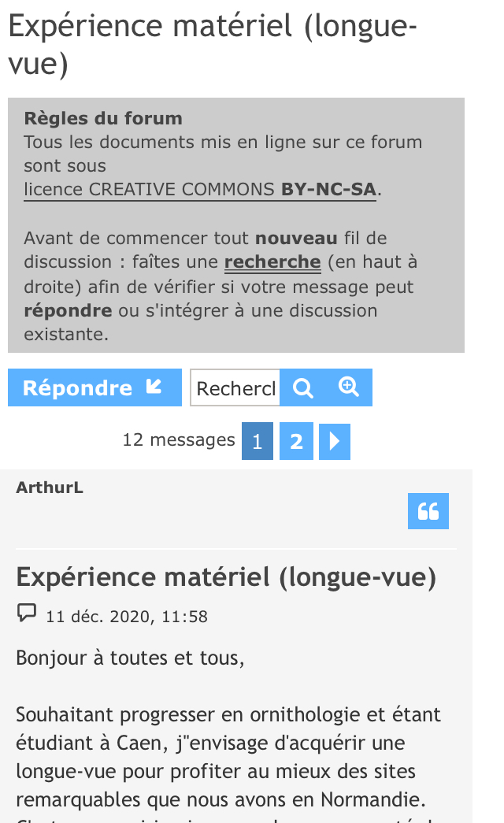Click the "12 messages" count text
504x823 pixels.
[x=179, y=440]
